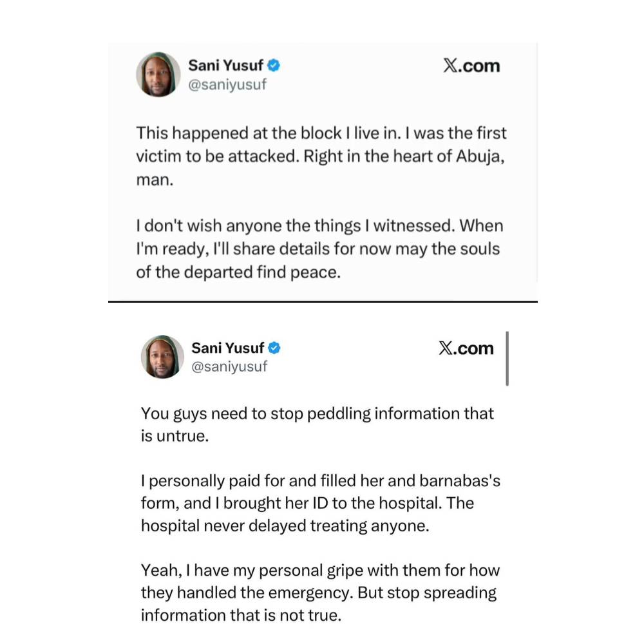Click the black divider line between the tweets
This screenshot has width=644, height=644.
pyautogui.click(x=322, y=301)
